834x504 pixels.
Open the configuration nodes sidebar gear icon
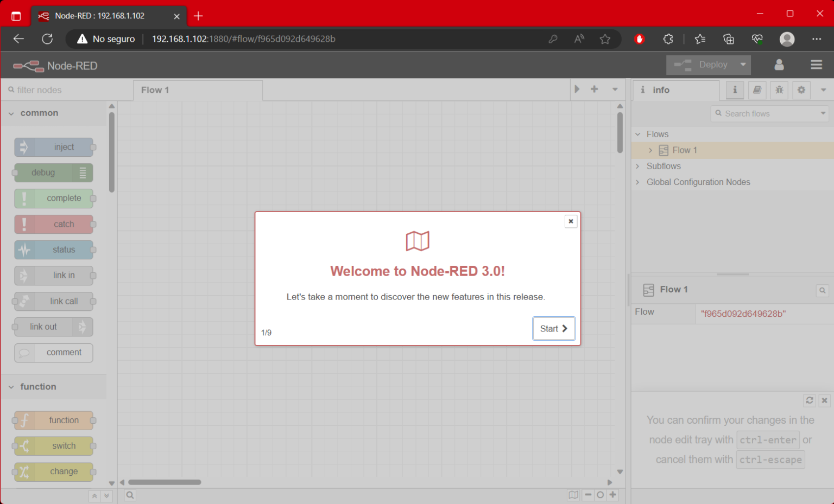(801, 90)
